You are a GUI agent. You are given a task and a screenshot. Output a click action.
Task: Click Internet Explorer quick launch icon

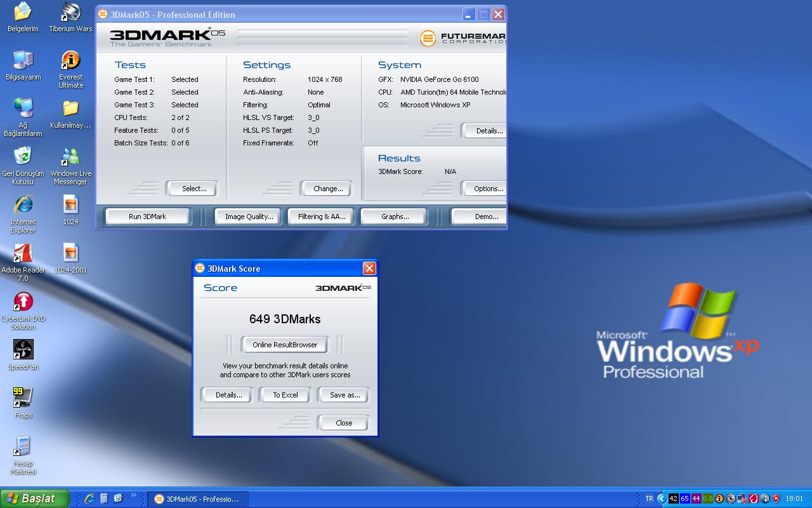(x=89, y=498)
